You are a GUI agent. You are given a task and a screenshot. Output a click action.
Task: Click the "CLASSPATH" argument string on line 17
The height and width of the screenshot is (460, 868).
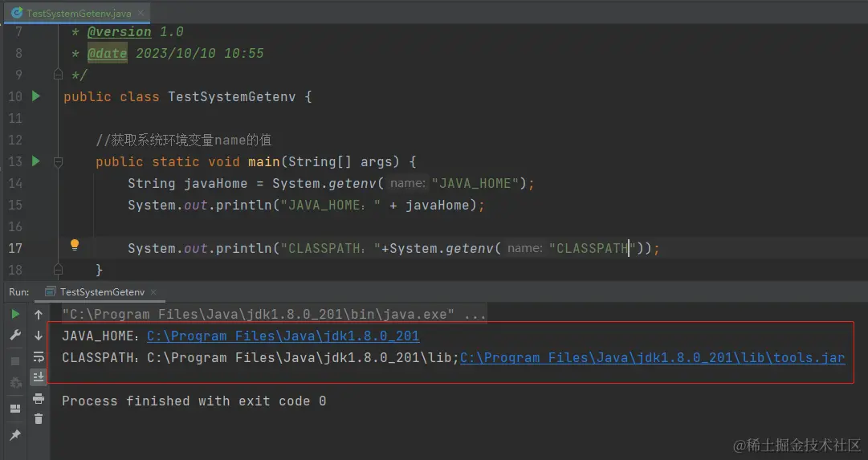592,248
